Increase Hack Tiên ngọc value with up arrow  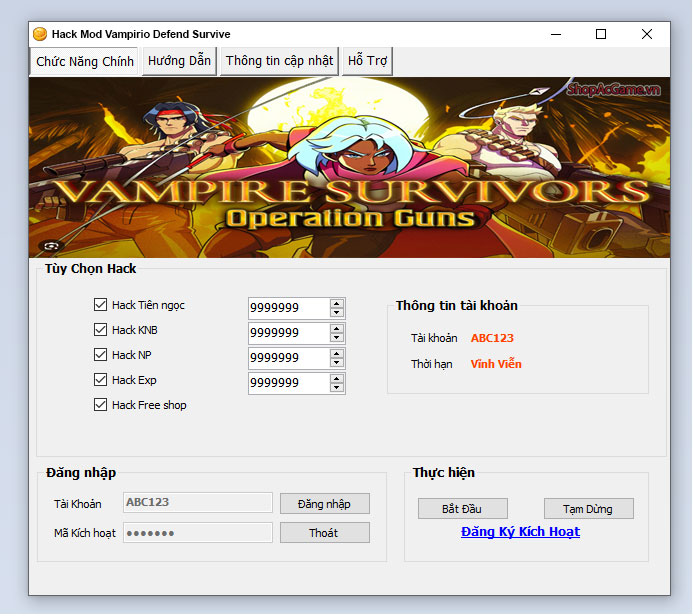tap(337, 304)
